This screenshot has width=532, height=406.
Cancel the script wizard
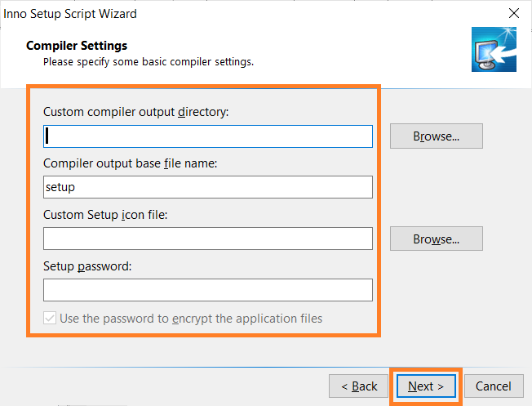(494, 386)
